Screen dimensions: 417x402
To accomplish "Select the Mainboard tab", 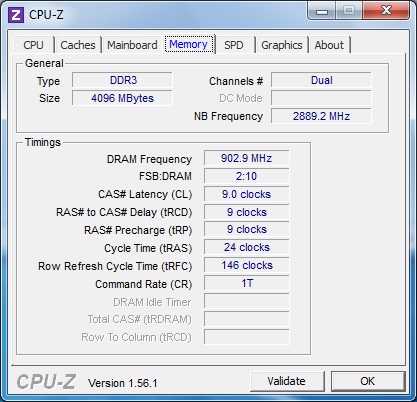I will point(132,45).
